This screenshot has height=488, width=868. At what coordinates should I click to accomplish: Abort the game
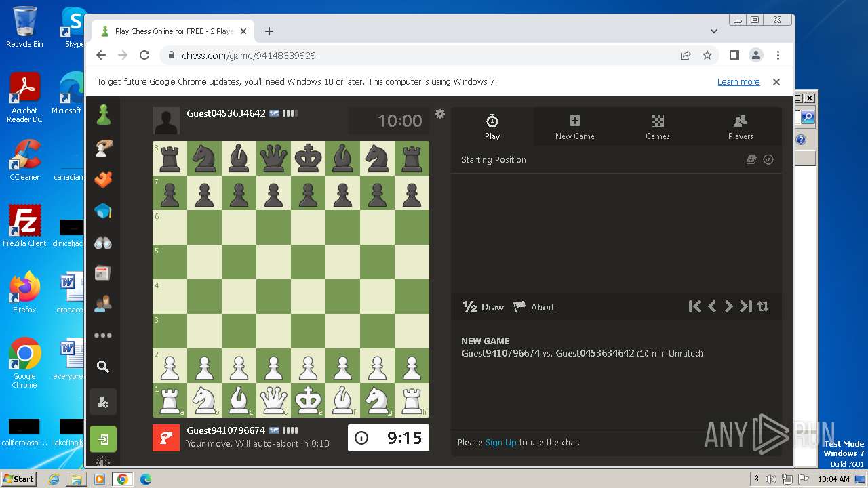click(x=534, y=307)
